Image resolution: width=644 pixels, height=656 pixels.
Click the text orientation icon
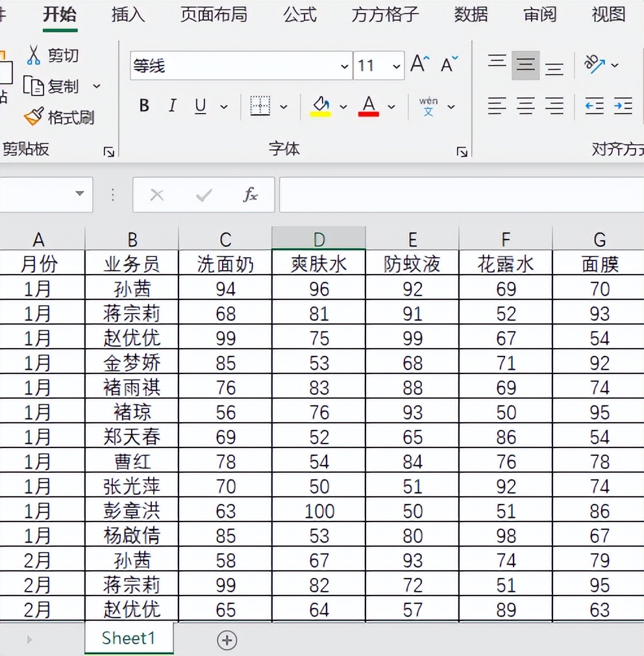coord(595,64)
